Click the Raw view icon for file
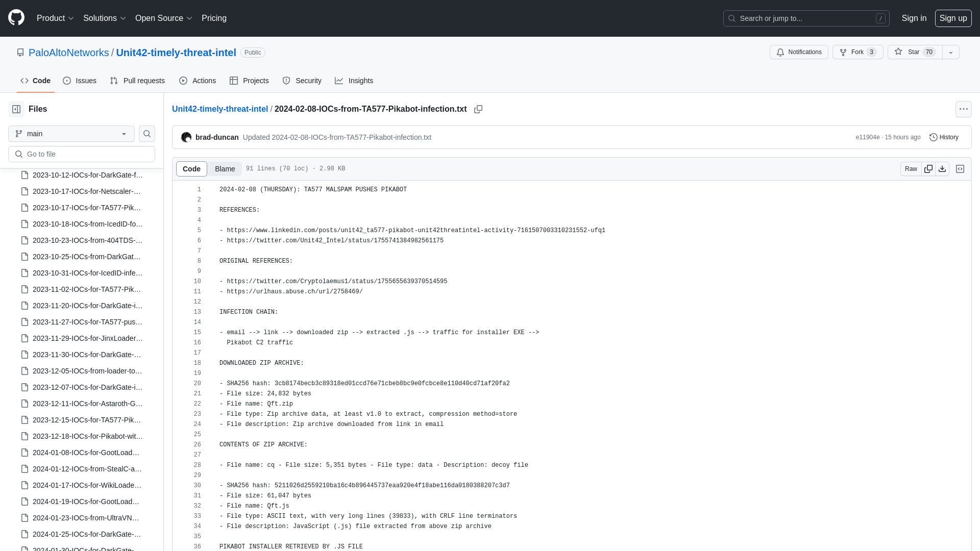980x551 pixels. 911,169
